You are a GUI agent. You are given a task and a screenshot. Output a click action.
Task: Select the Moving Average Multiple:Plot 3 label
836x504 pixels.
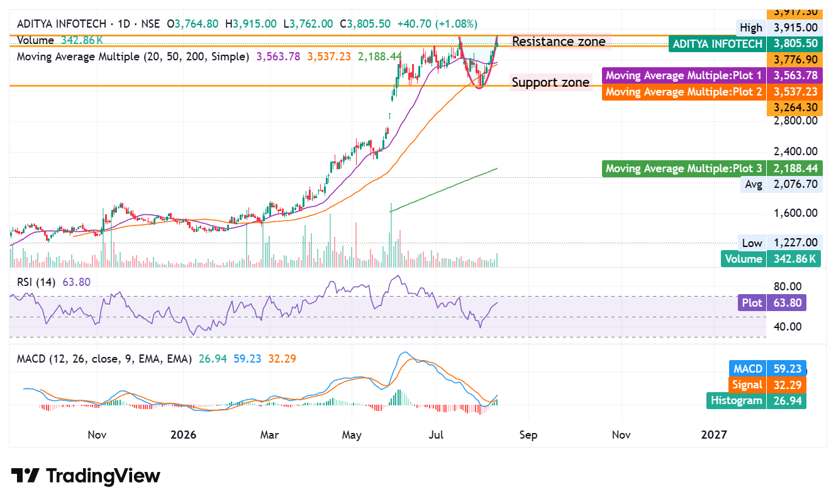pyautogui.click(x=684, y=168)
